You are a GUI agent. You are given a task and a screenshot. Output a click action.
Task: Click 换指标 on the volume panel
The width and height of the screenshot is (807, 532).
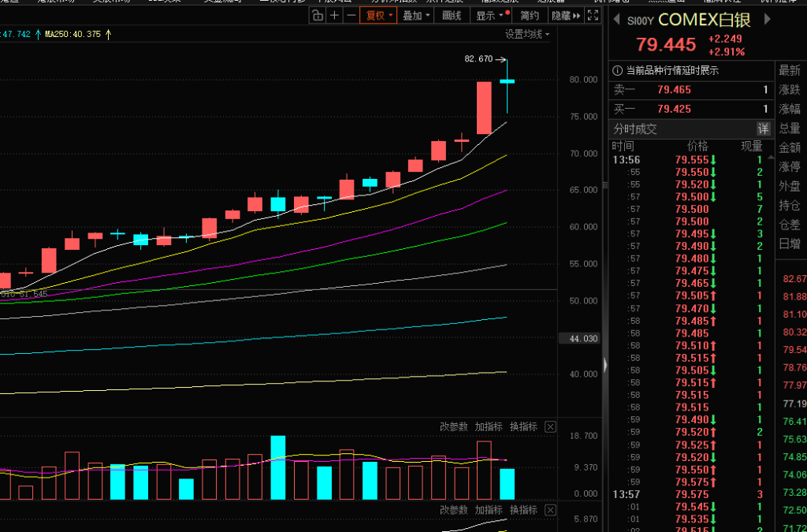[x=523, y=426]
